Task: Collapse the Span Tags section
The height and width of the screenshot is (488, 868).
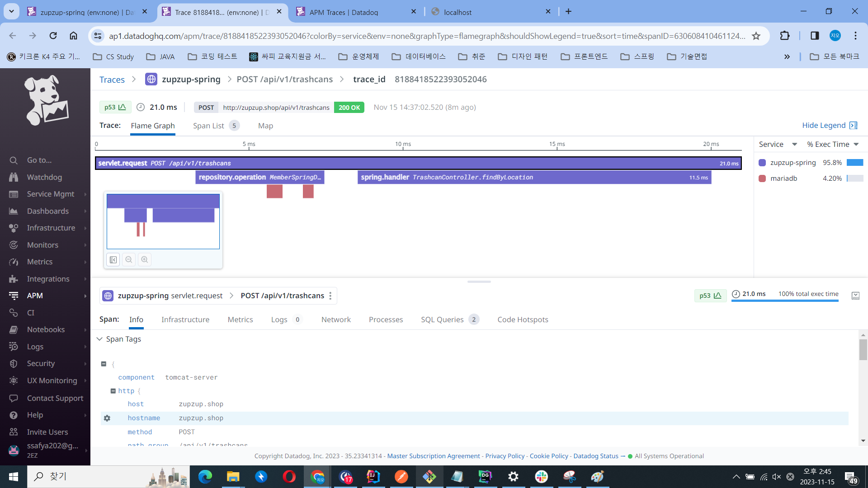Action: pos(99,339)
